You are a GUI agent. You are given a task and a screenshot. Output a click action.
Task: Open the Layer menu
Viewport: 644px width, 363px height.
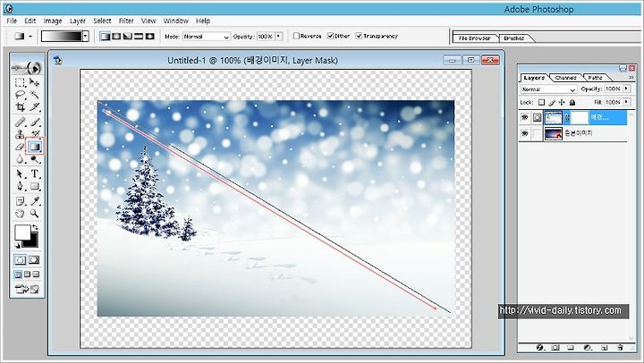click(77, 21)
